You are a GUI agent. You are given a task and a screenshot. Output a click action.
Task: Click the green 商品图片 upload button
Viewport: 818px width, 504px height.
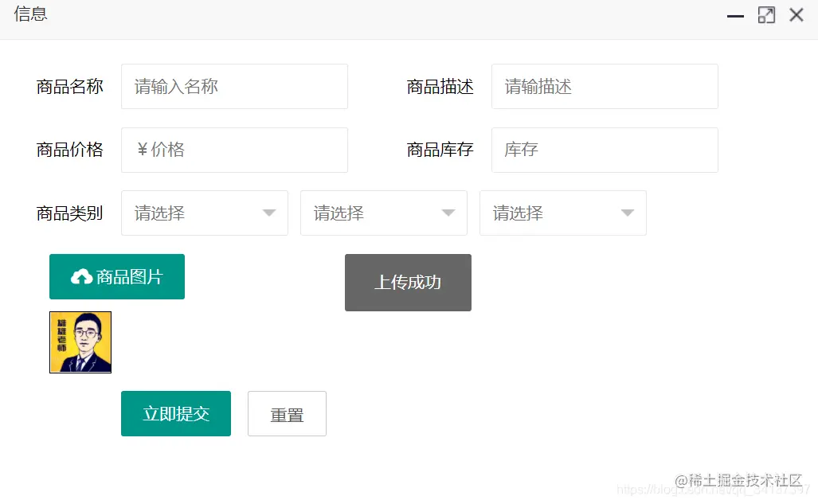(x=117, y=276)
